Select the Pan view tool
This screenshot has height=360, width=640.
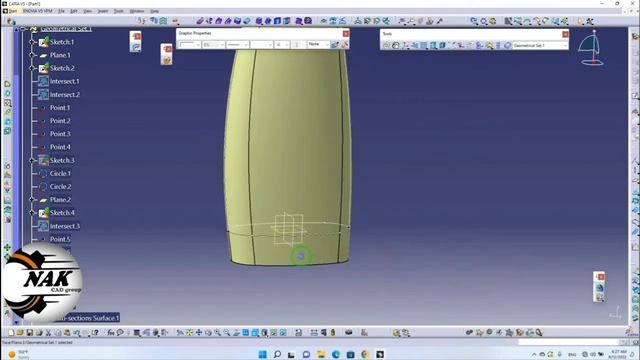pos(199,333)
